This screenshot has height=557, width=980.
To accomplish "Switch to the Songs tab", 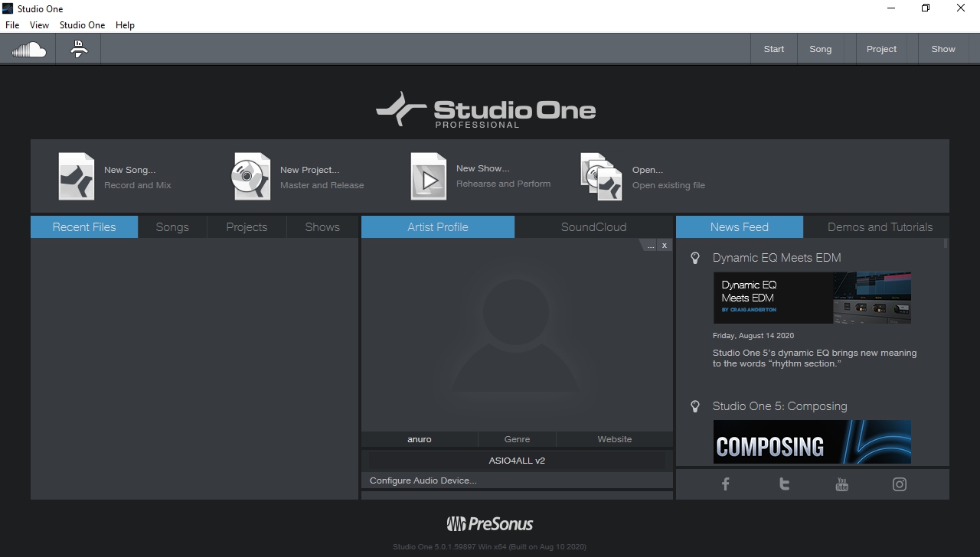I will tap(172, 227).
